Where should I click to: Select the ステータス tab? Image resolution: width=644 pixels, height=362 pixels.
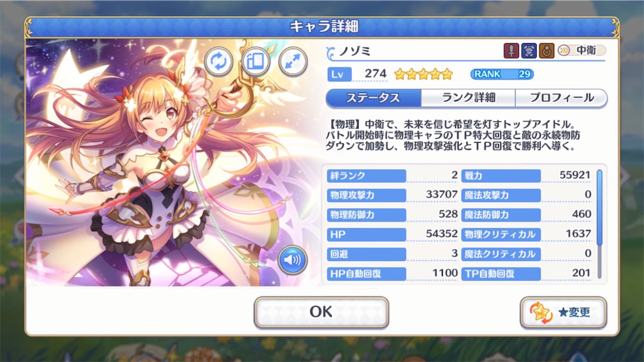pos(374,98)
